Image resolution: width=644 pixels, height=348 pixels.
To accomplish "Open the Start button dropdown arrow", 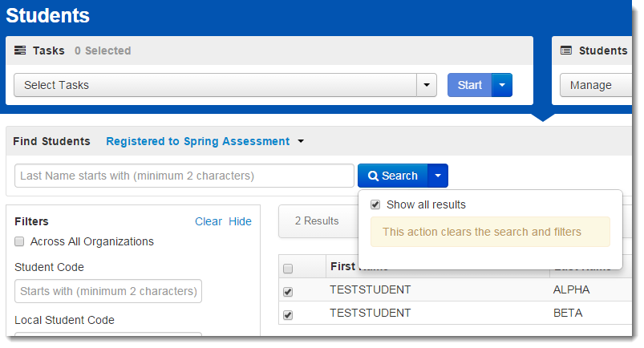I will (x=502, y=85).
